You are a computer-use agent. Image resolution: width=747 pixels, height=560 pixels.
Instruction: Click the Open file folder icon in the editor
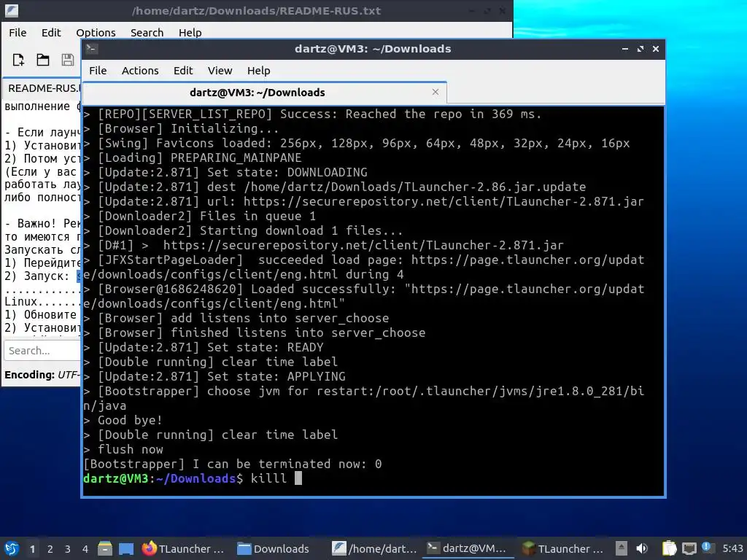[x=43, y=60]
